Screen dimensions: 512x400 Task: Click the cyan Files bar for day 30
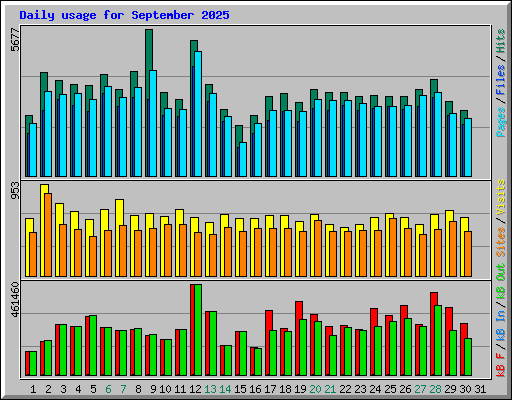pyautogui.click(x=468, y=147)
